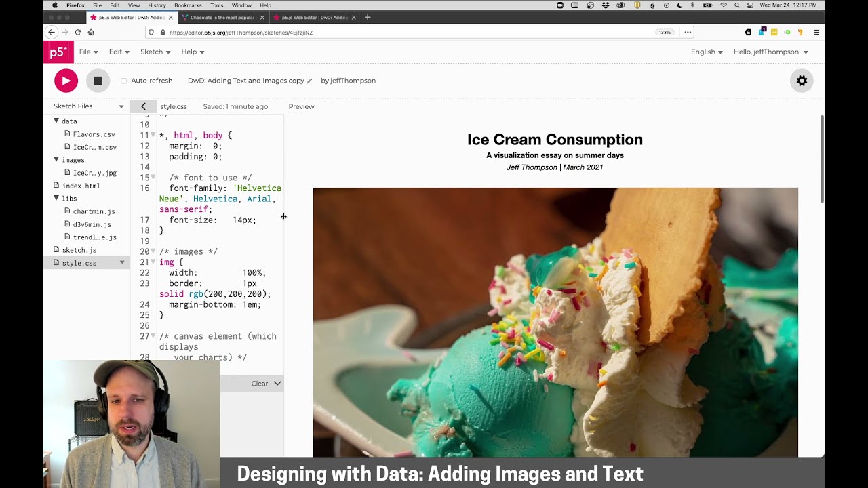Go back in Firefox
Image resolution: width=868 pixels, height=488 pixels.
52,32
